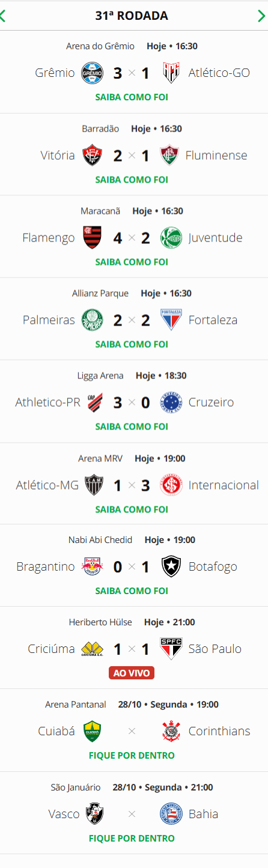
Task: Open the AO VIVO live badge
Action: pos(132,673)
